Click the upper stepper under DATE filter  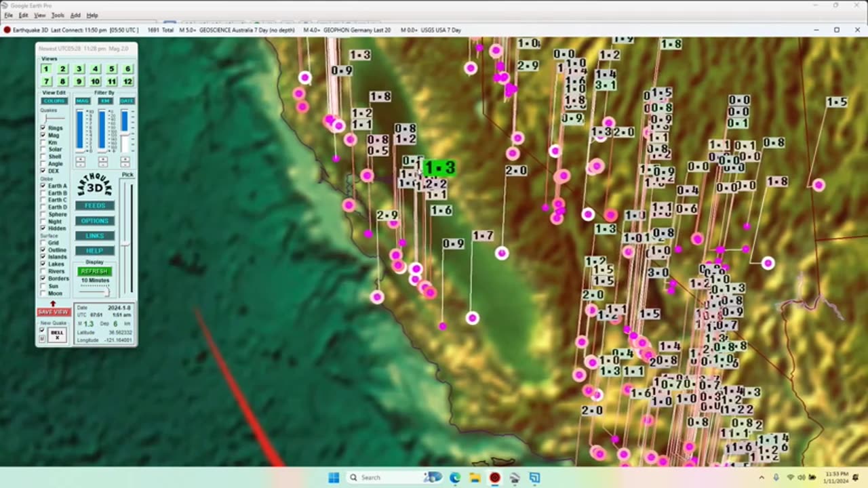125,159
